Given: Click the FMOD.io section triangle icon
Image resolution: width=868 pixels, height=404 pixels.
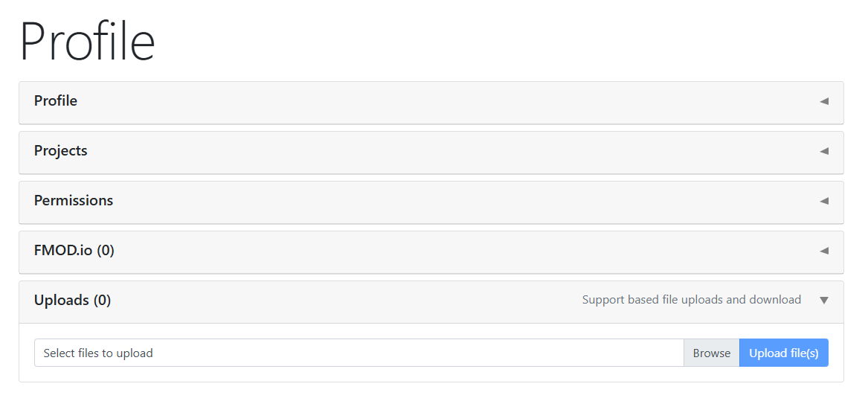Looking at the screenshot, I should coord(824,251).
